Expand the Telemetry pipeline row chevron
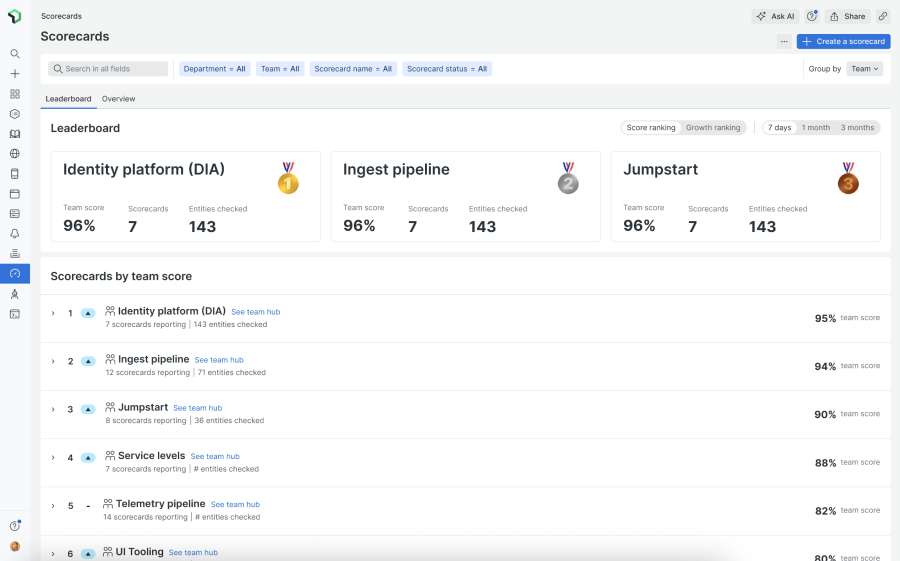 (x=53, y=506)
